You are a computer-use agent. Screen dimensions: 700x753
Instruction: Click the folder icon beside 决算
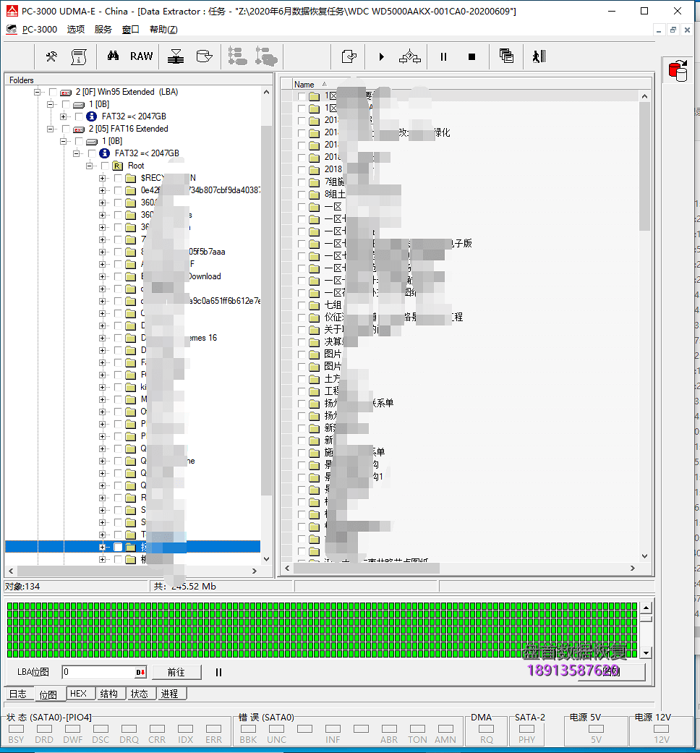pos(314,342)
